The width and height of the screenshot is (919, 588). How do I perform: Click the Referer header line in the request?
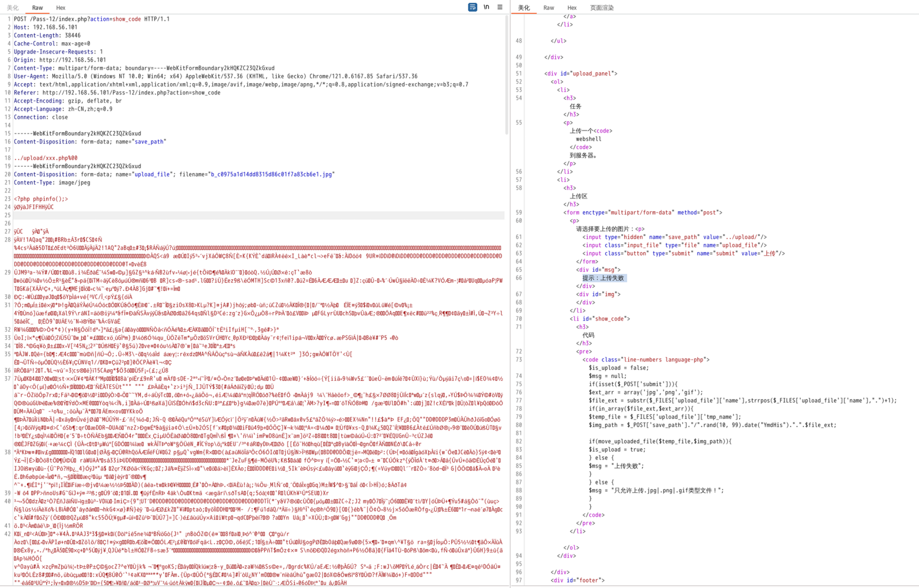point(117,93)
